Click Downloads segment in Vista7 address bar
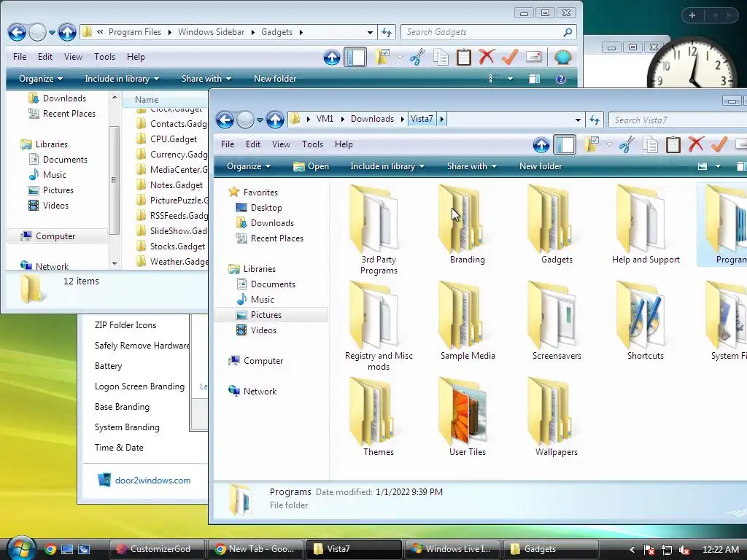 (x=372, y=119)
